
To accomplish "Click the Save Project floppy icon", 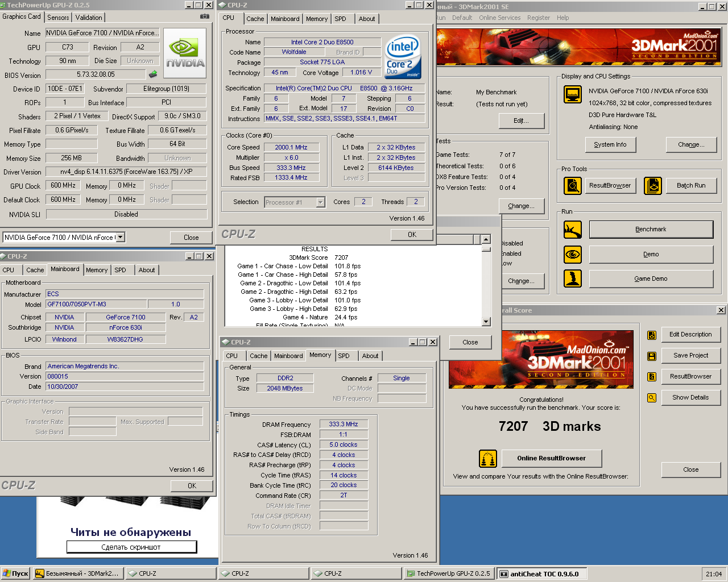I will tap(652, 356).
